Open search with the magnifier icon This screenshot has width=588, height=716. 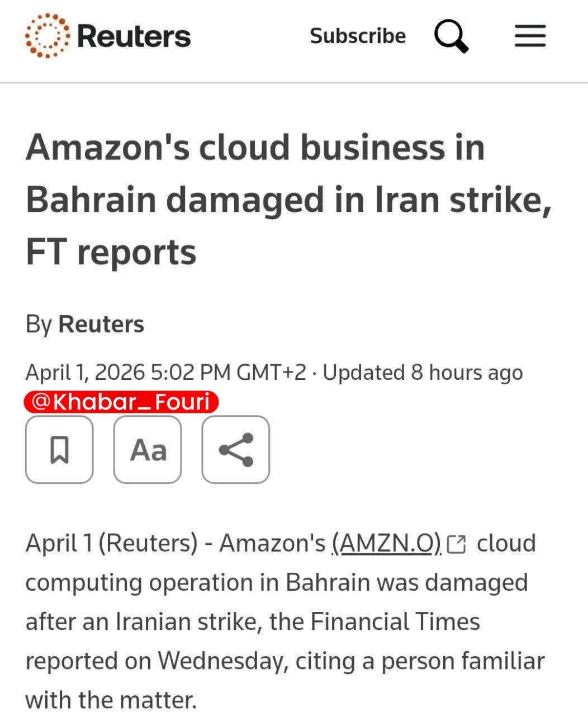[451, 36]
